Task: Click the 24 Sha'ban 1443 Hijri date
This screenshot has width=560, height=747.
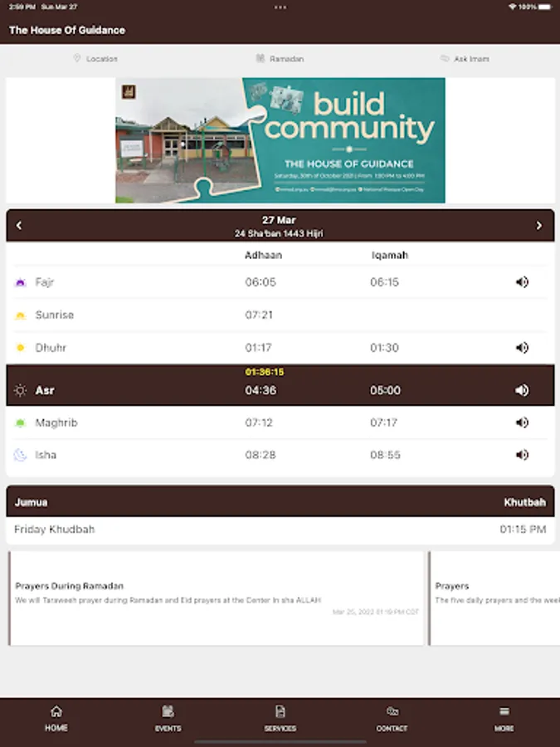Action: [279, 233]
